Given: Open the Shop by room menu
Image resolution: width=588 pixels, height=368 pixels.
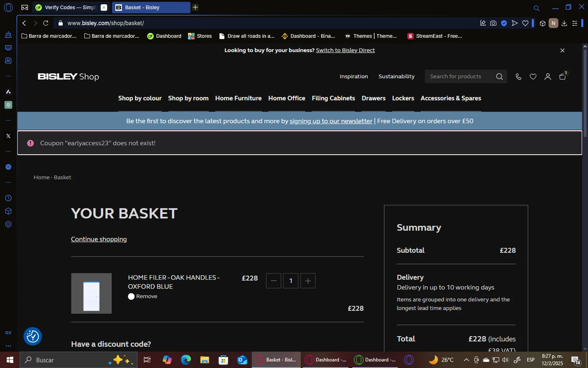Looking at the screenshot, I should 188,98.
